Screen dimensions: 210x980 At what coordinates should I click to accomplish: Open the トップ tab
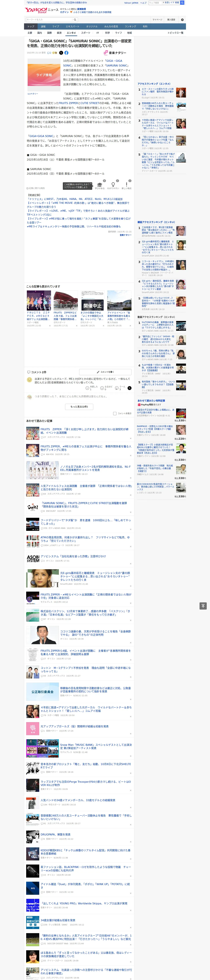coord(31,27)
